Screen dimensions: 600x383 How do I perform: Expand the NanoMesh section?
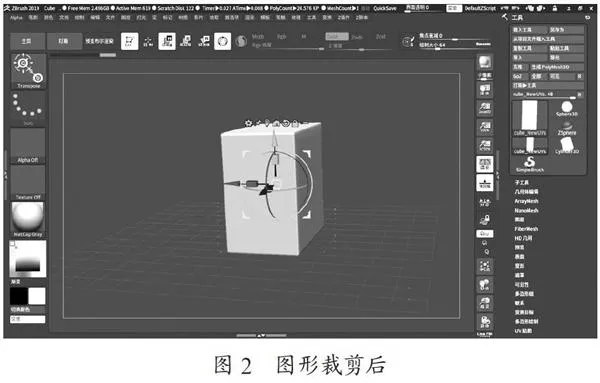(526, 210)
